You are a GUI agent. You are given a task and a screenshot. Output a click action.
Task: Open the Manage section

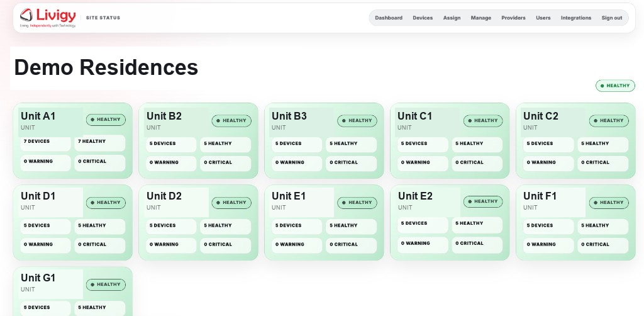481,18
